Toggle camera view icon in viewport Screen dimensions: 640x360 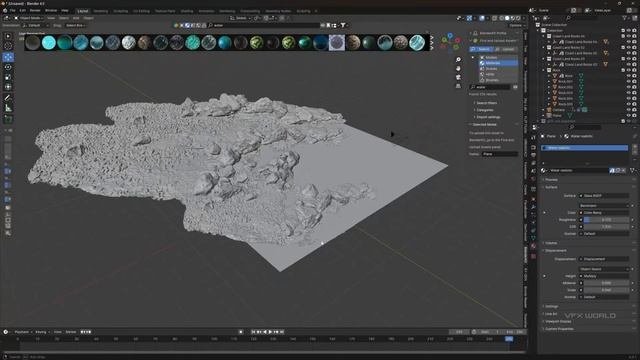point(458,77)
